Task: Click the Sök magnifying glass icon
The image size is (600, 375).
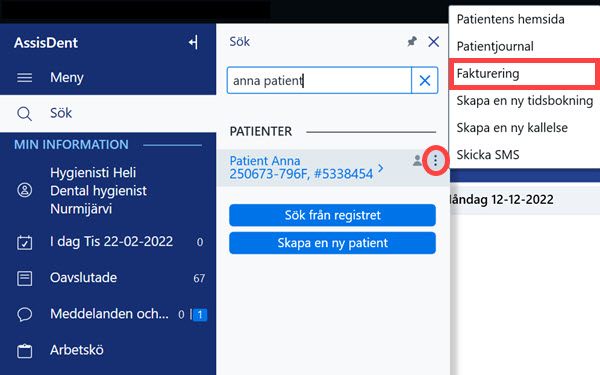Action: pyautogui.click(x=24, y=114)
